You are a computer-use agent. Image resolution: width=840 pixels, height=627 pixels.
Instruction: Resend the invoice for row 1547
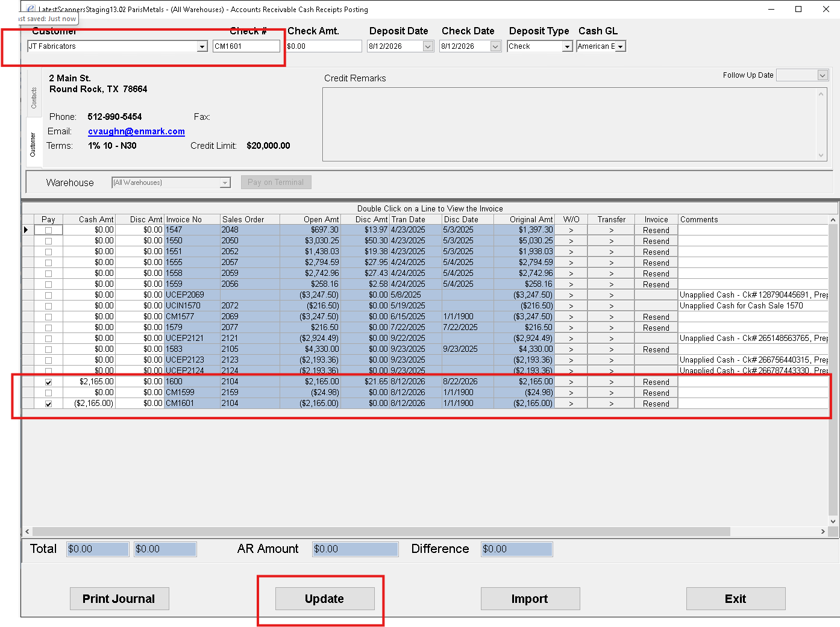(x=656, y=230)
